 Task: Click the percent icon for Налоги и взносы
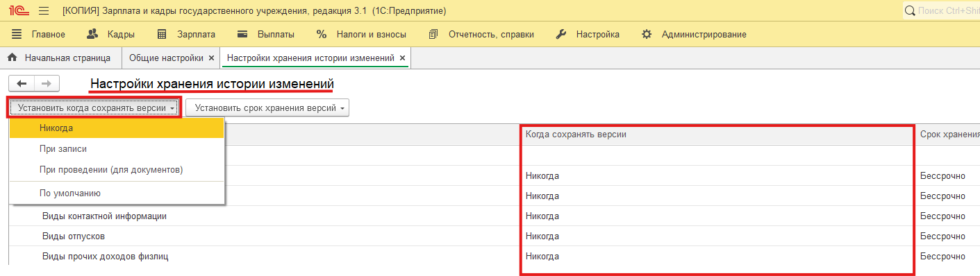tap(321, 34)
